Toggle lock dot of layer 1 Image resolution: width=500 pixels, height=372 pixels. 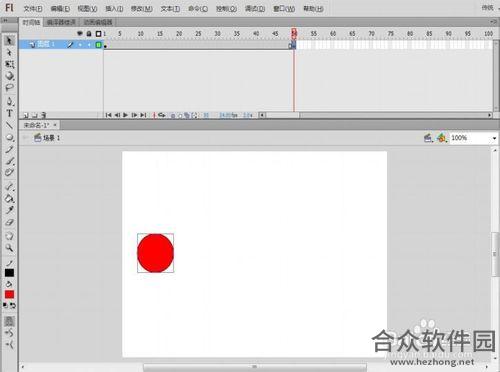coord(89,44)
